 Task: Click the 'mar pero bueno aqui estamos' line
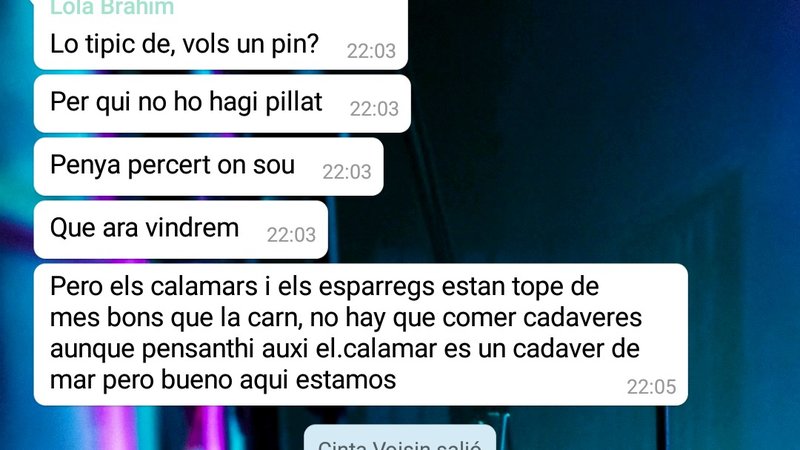[x=223, y=380]
